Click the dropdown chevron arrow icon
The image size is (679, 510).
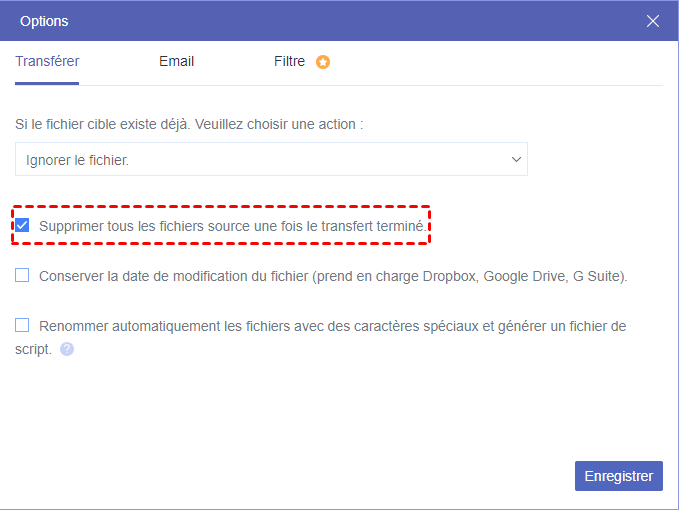[x=516, y=159]
